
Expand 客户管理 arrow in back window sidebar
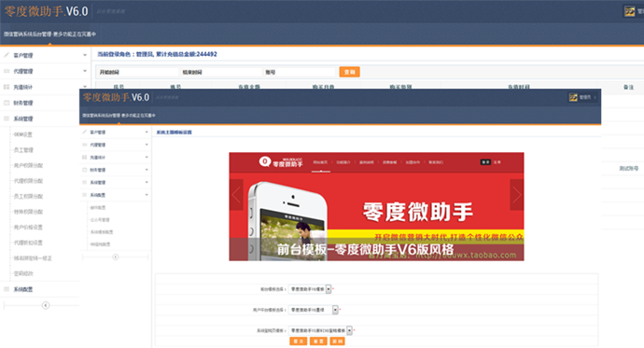[x=85, y=55]
